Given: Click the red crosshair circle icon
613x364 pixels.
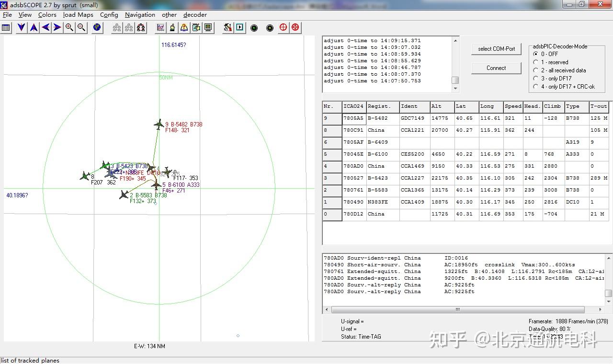Looking at the screenshot, I should (x=284, y=28).
